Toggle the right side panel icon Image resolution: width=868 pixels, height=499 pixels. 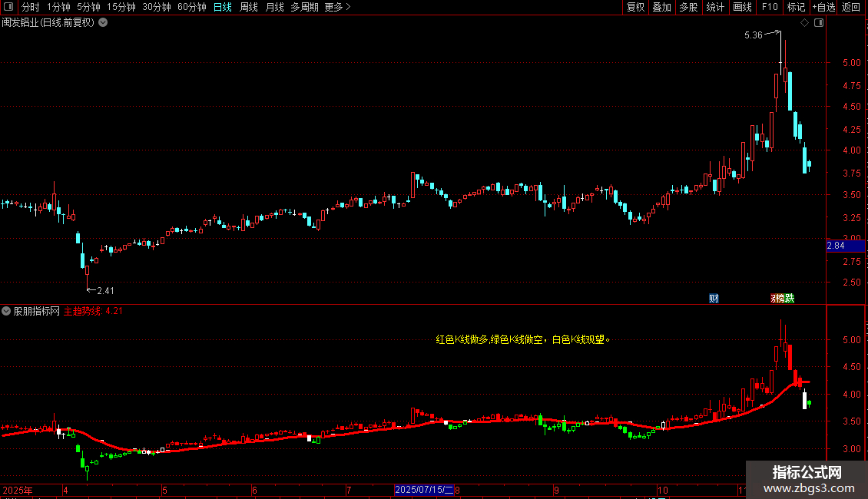pos(819,23)
